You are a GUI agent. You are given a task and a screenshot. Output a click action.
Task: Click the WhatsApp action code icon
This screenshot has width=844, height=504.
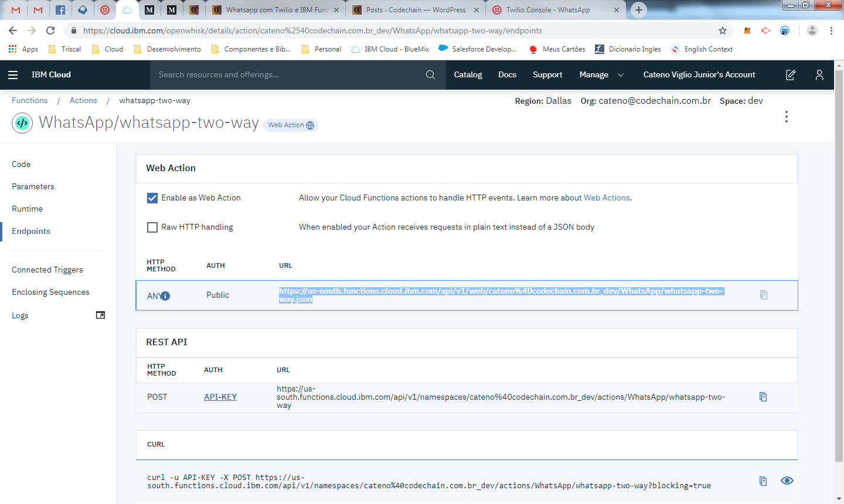tap(22, 123)
